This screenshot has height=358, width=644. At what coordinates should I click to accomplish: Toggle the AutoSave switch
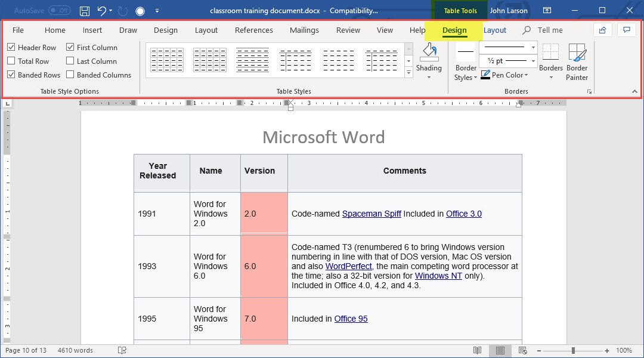pos(59,11)
